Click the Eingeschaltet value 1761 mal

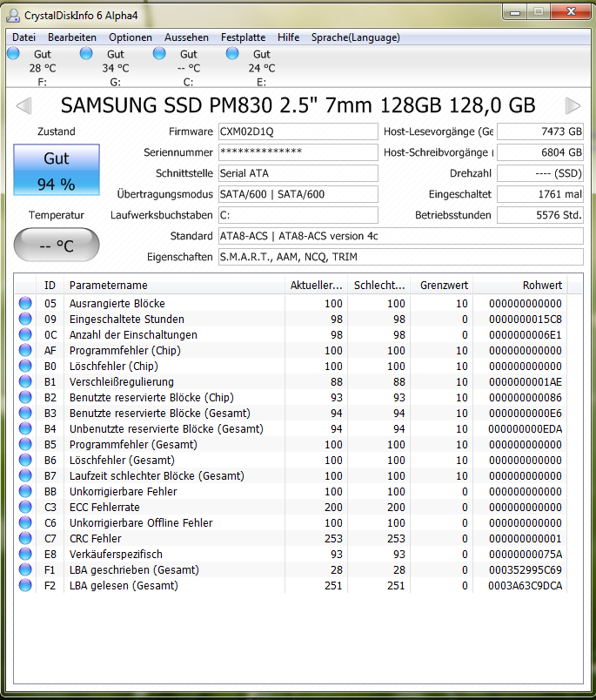pyautogui.click(x=540, y=194)
